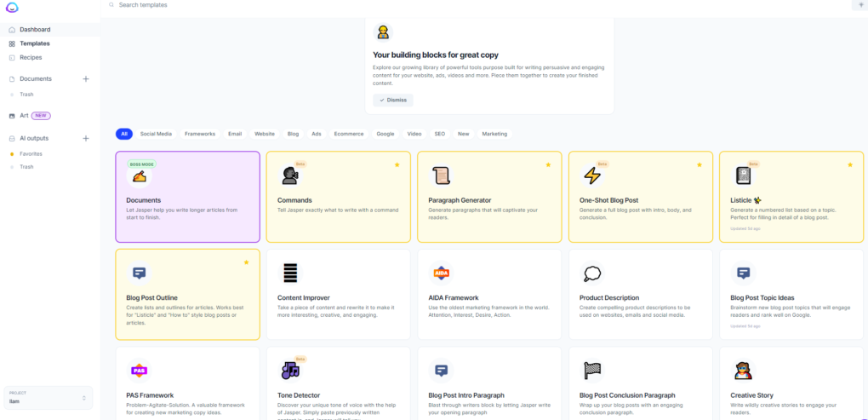
Task: Select the Video filter tab
Action: coord(414,134)
